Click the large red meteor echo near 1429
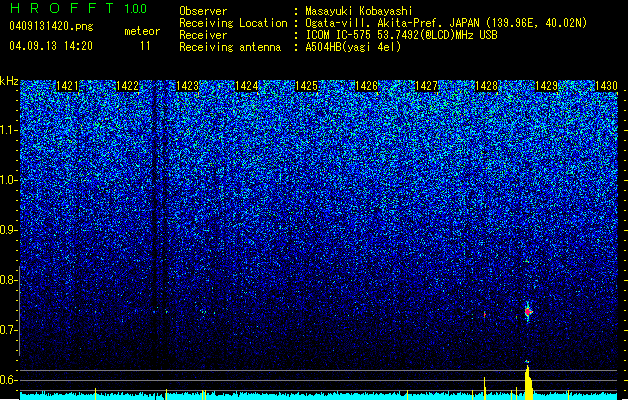This screenshot has width=629, height=400. tap(528, 312)
